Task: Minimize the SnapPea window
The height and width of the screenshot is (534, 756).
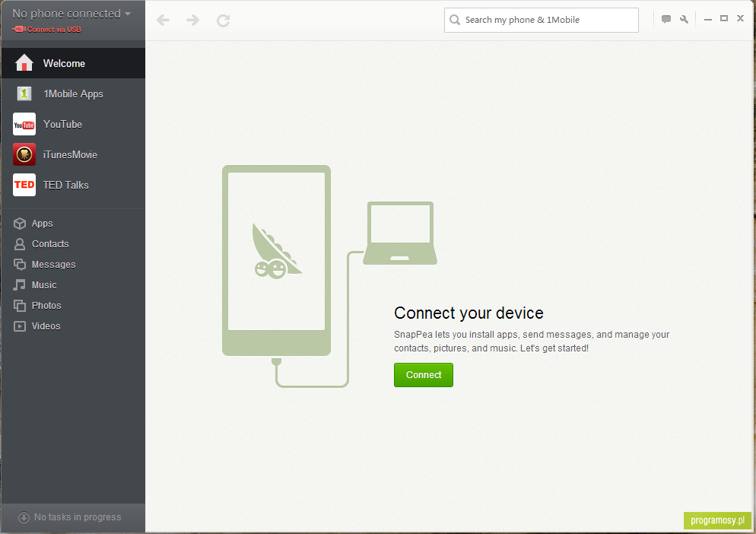Action: click(x=708, y=19)
